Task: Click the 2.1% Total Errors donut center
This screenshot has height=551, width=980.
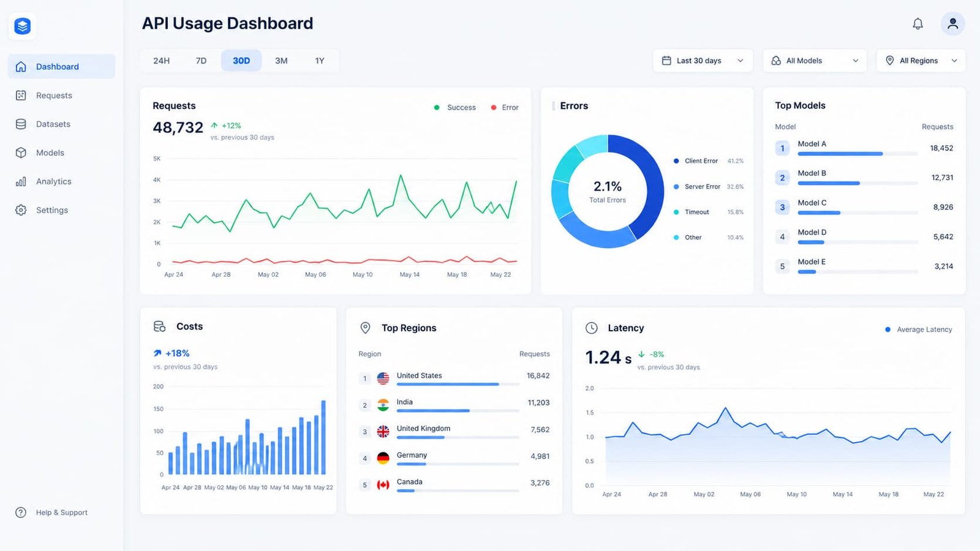Action: coord(608,191)
